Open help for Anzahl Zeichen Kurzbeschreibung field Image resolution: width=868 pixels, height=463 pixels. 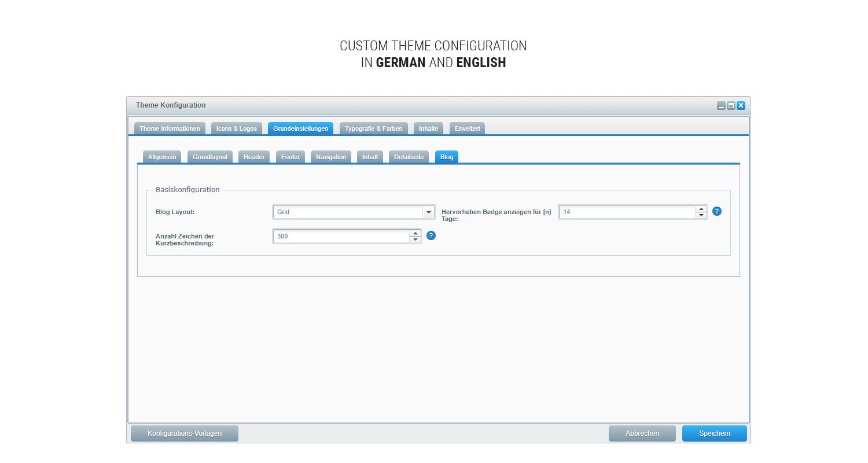point(431,236)
